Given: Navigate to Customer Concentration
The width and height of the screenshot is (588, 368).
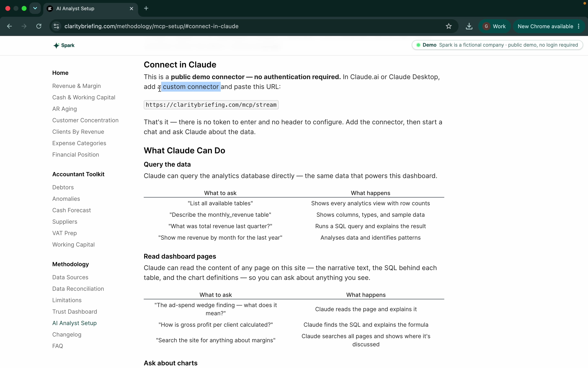Looking at the screenshot, I should tap(85, 120).
